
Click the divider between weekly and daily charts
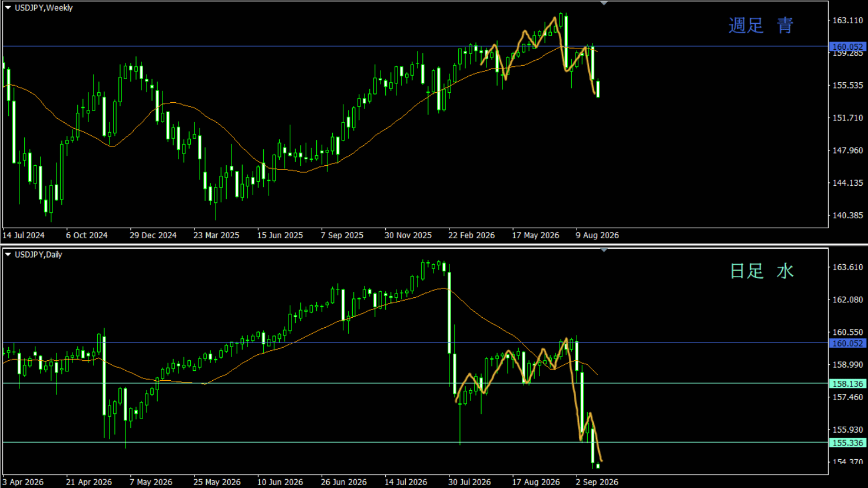tap(434, 245)
